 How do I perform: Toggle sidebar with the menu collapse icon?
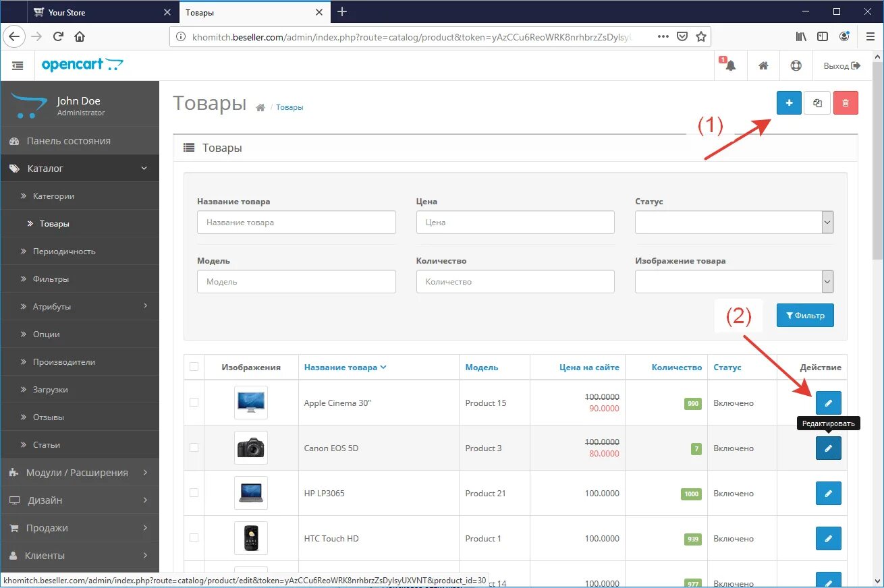[18, 65]
